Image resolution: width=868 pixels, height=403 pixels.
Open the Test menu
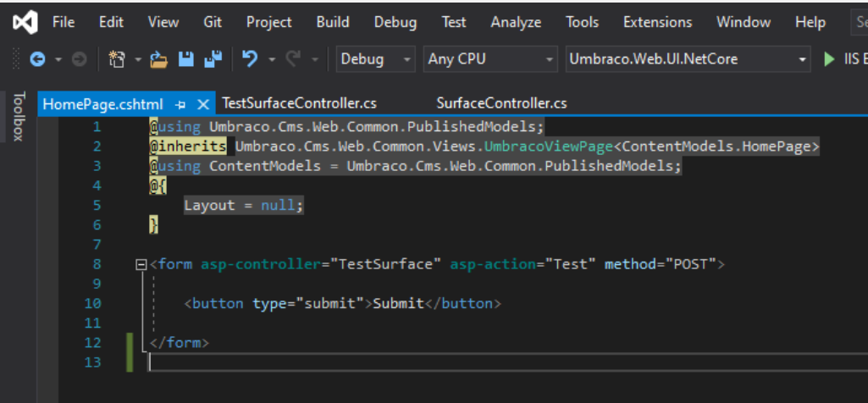[x=454, y=23]
